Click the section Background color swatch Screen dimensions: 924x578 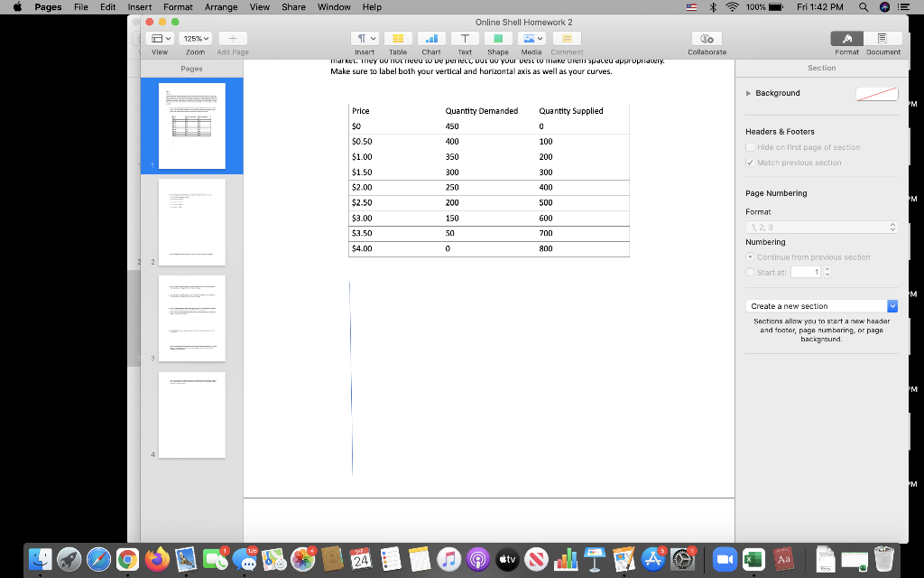point(875,93)
